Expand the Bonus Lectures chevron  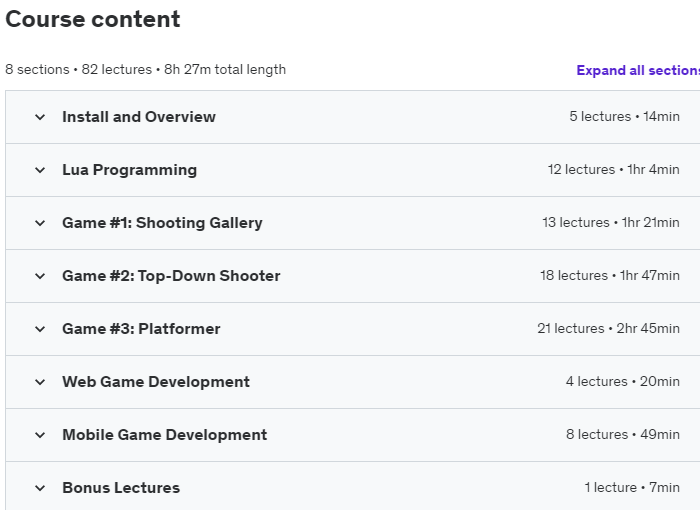[40, 489]
